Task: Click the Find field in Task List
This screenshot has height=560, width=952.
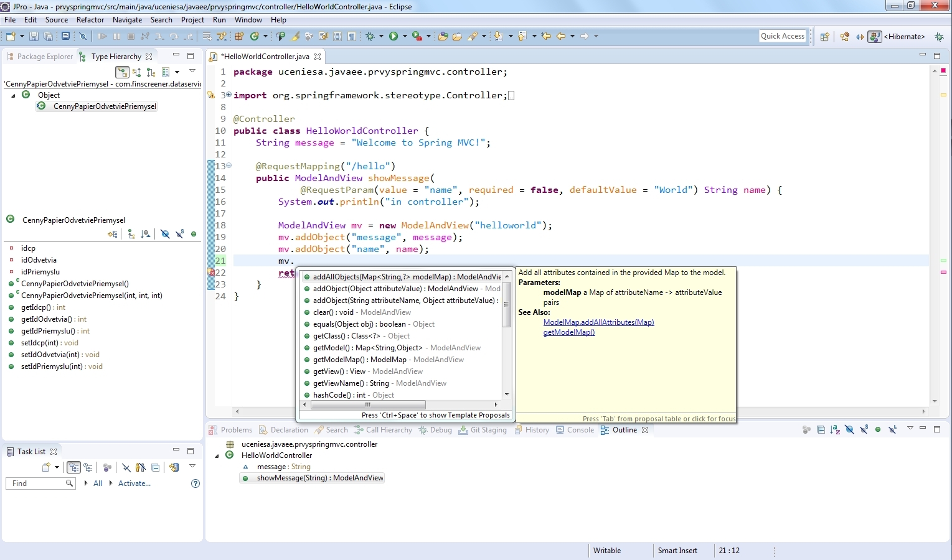Action: coord(40,483)
